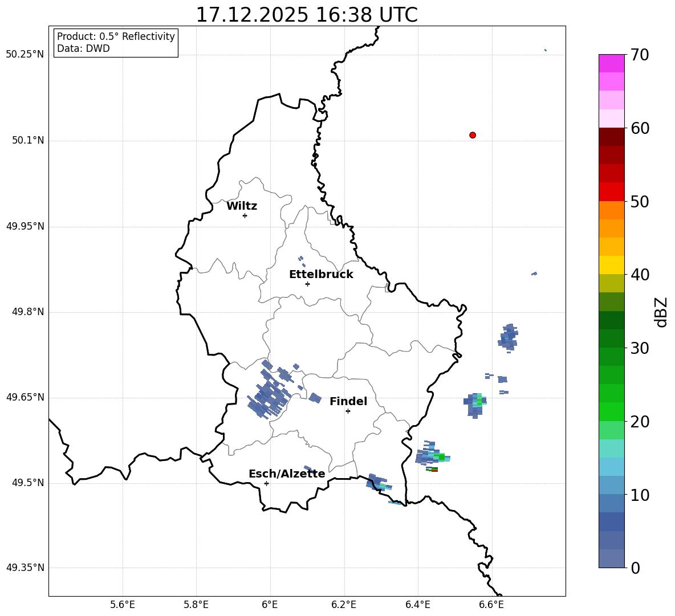The height and width of the screenshot is (616, 675).
Task: Click the small echoes north of Ettelbruck
Action: [302, 262]
